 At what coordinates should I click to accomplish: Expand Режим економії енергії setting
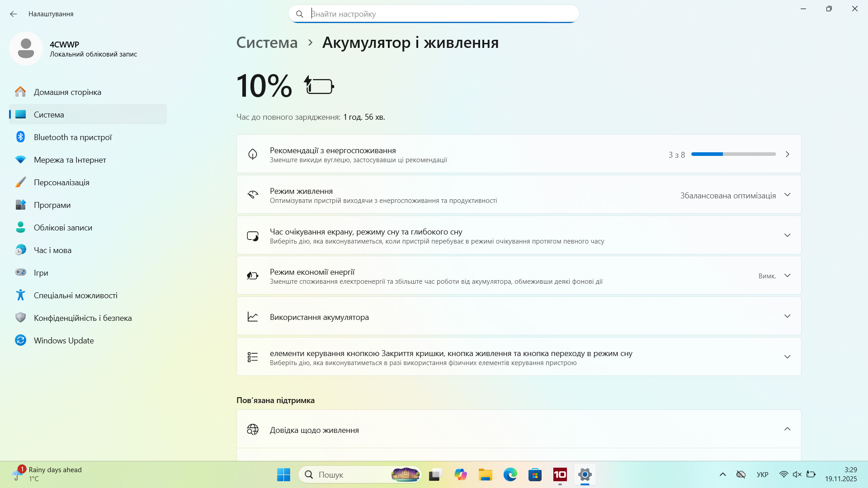click(x=519, y=276)
